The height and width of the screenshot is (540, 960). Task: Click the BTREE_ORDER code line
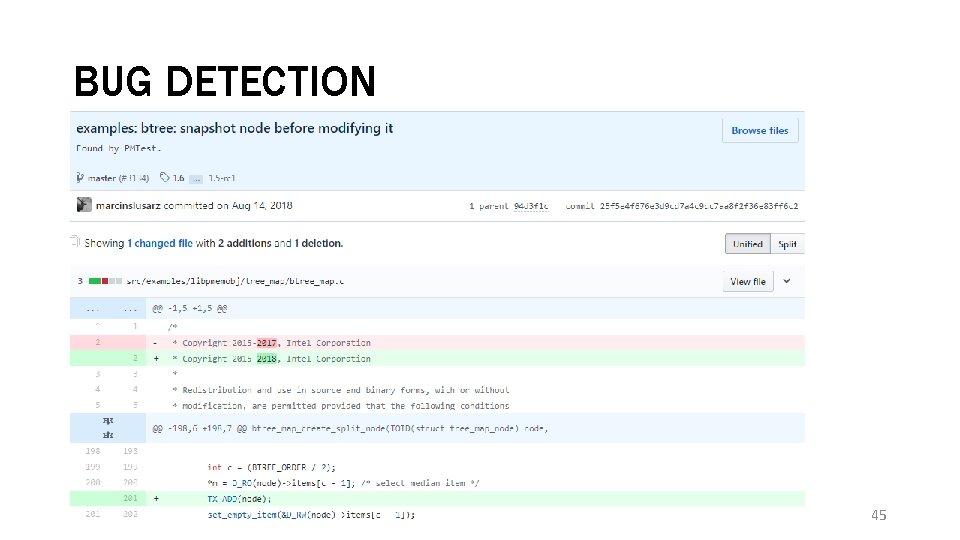pyautogui.click(x=272, y=467)
